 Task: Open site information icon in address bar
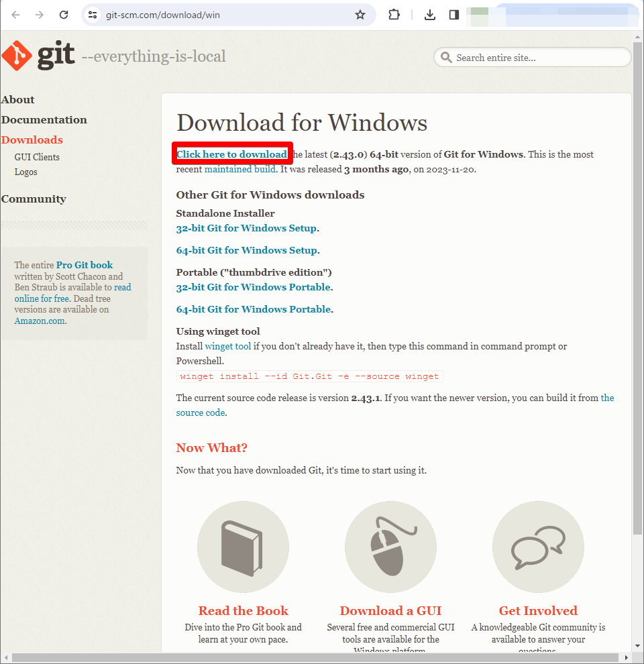pos(93,15)
